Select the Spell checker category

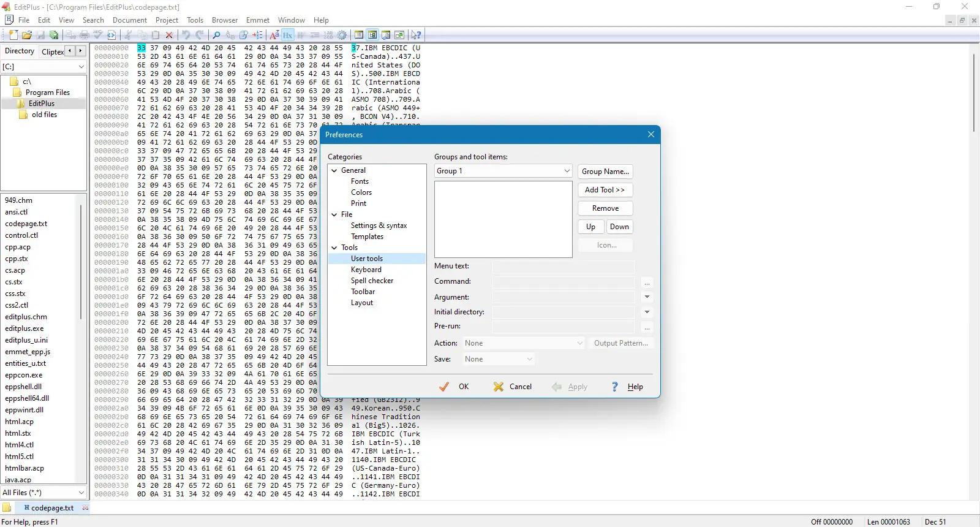coord(372,281)
